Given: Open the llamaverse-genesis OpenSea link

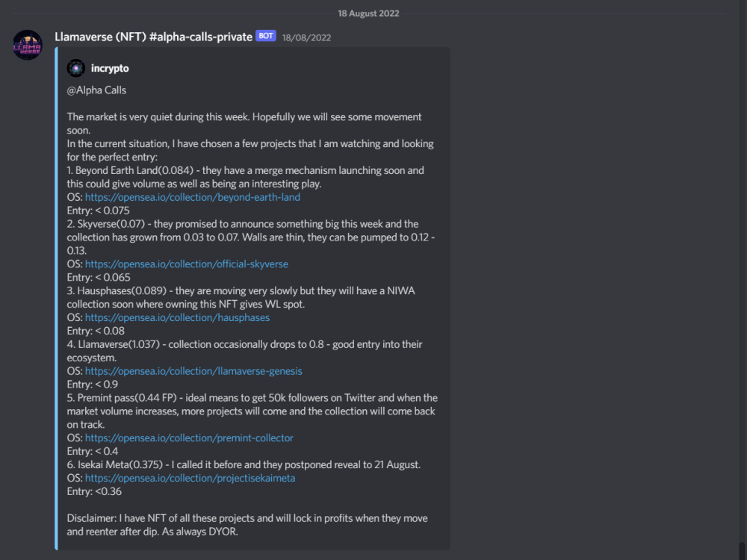Looking at the screenshot, I should pyautogui.click(x=193, y=371).
